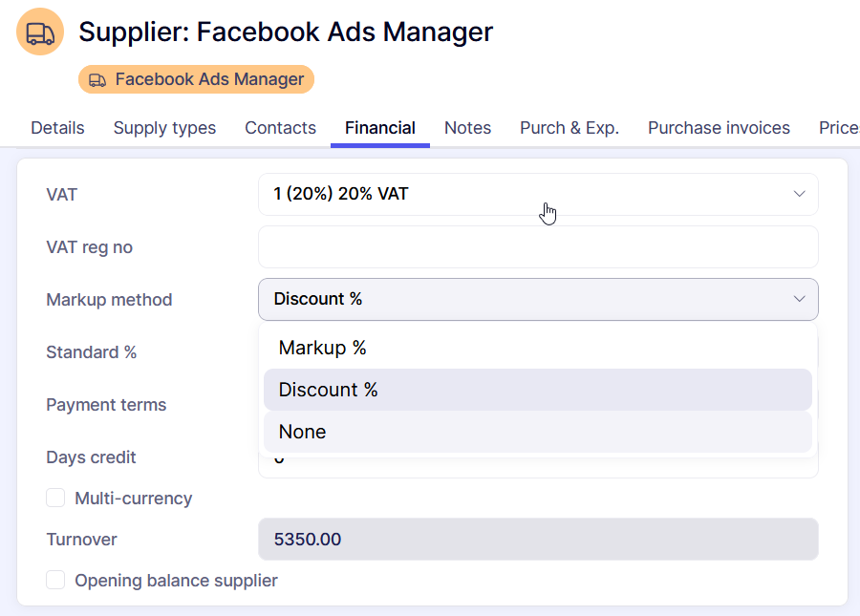Switch to Purch & Exp. tab
Screen dimensions: 860x616
569,128
